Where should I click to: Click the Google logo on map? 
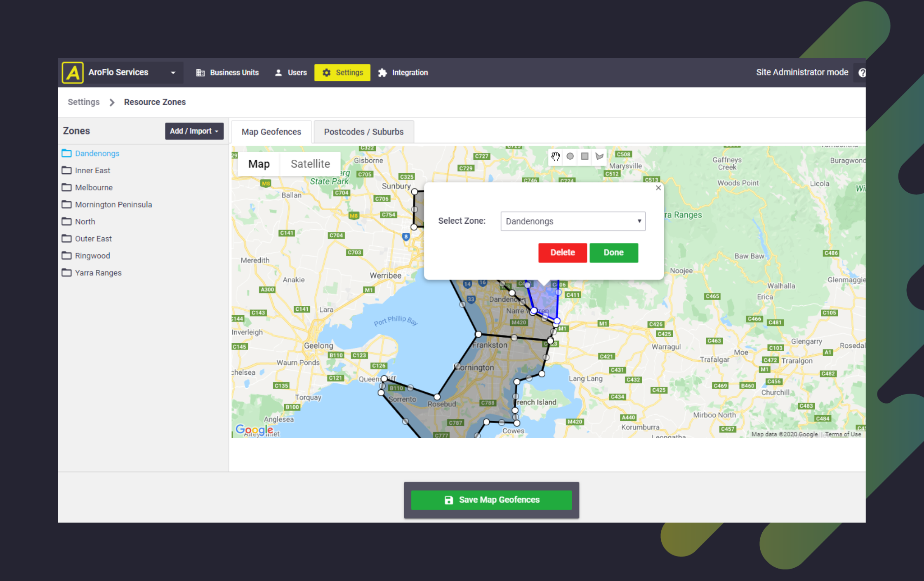coord(254,430)
